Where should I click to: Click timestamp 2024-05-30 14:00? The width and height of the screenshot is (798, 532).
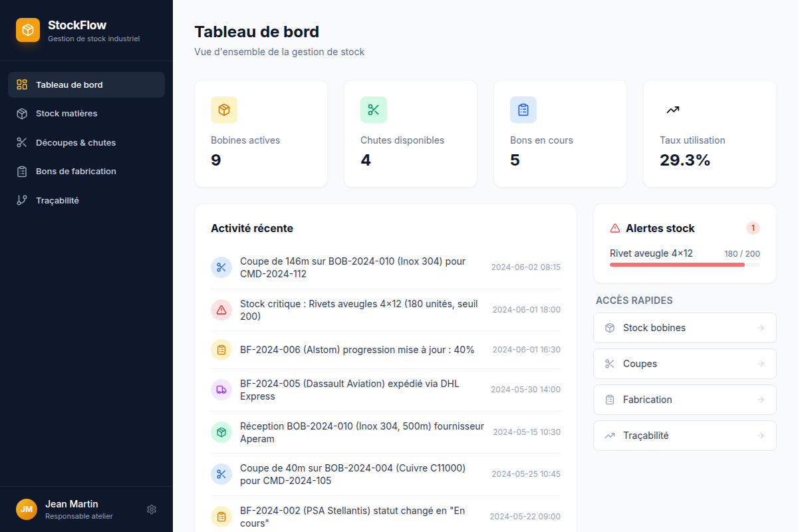click(x=526, y=390)
